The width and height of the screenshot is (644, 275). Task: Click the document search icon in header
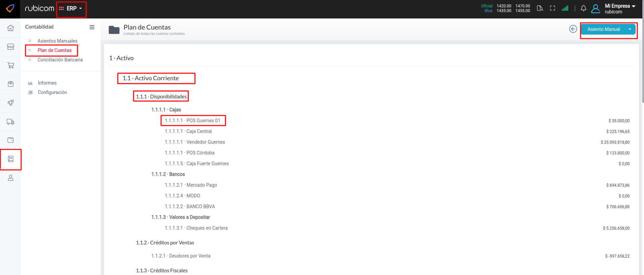point(540,8)
